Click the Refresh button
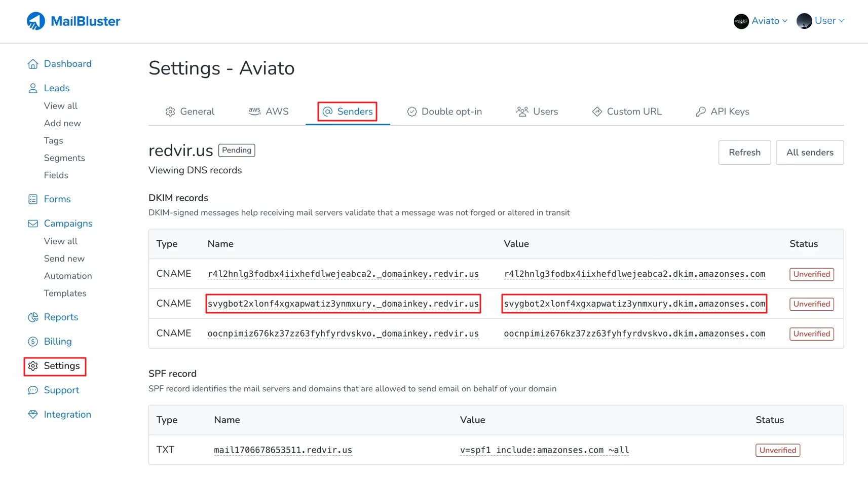This screenshot has width=868, height=477. (744, 152)
